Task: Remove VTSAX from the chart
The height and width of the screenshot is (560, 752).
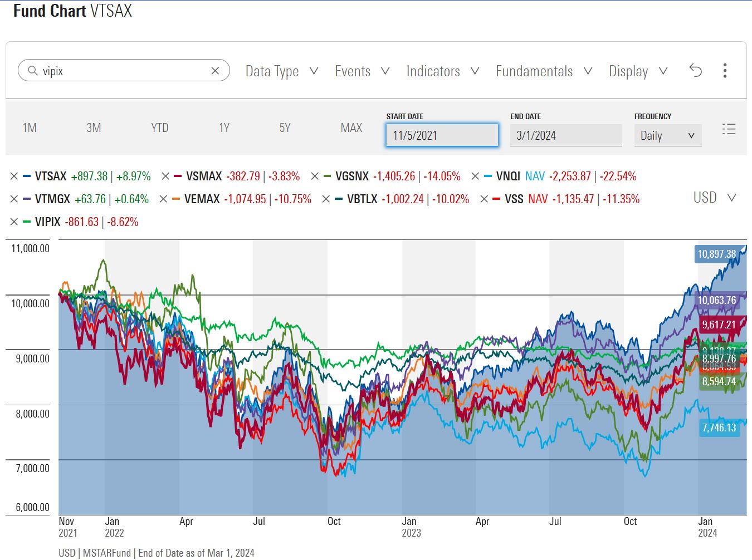Action: pyautogui.click(x=14, y=176)
